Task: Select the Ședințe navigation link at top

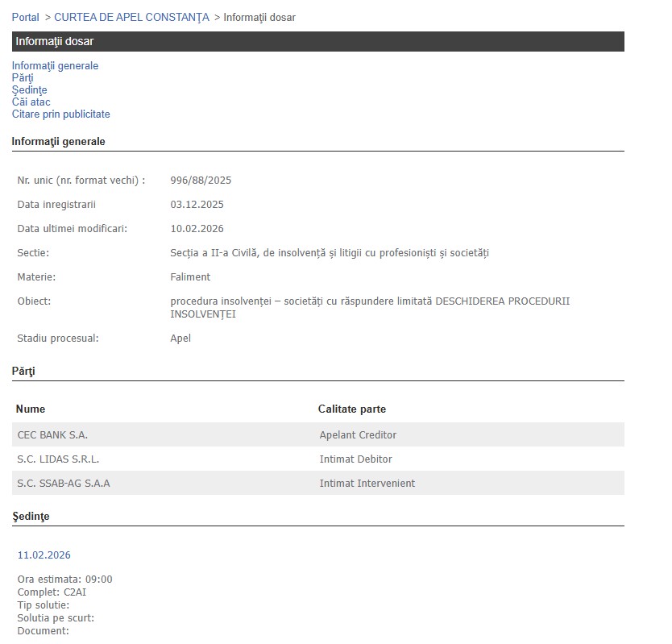Action: pyautogui.click(x=29, y=90)
